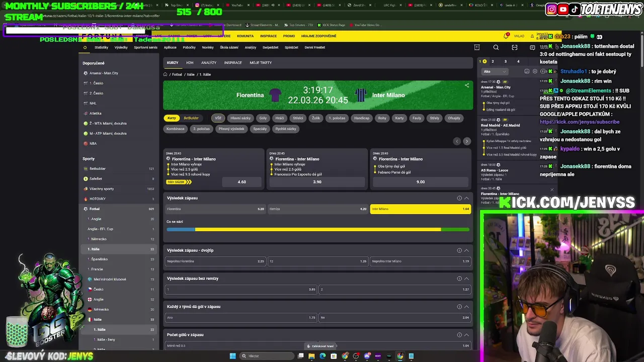Show info for Každý z týmů dá gól
The height and width of the screenshot is (362, 644).
pos(459,307)
